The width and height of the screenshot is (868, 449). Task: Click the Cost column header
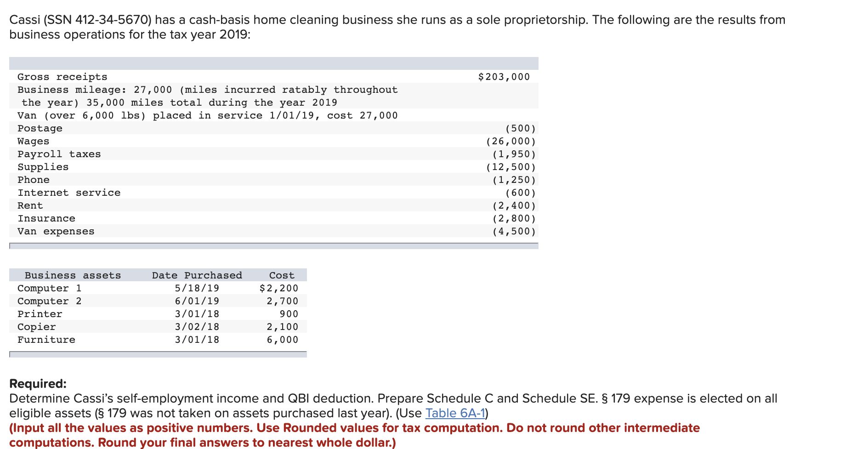click(x=282, y=275)
